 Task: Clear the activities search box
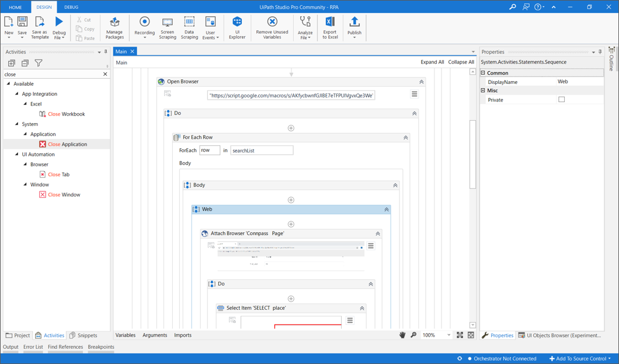(x=105, y=75)
